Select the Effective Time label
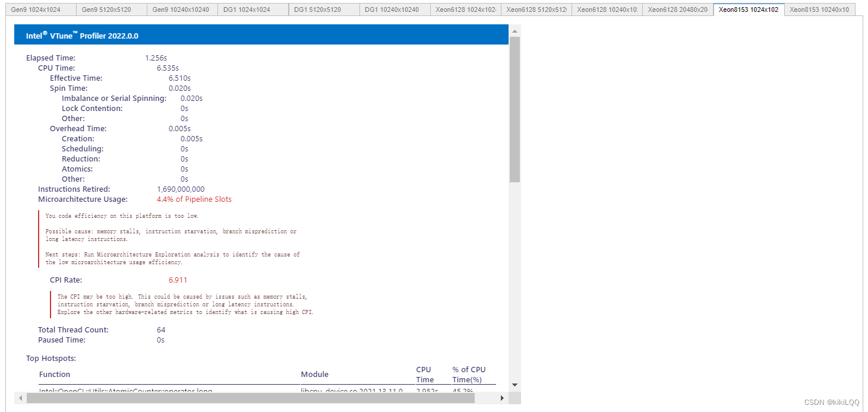This screenshot has height=412, width=868. (x=76, y=78)
